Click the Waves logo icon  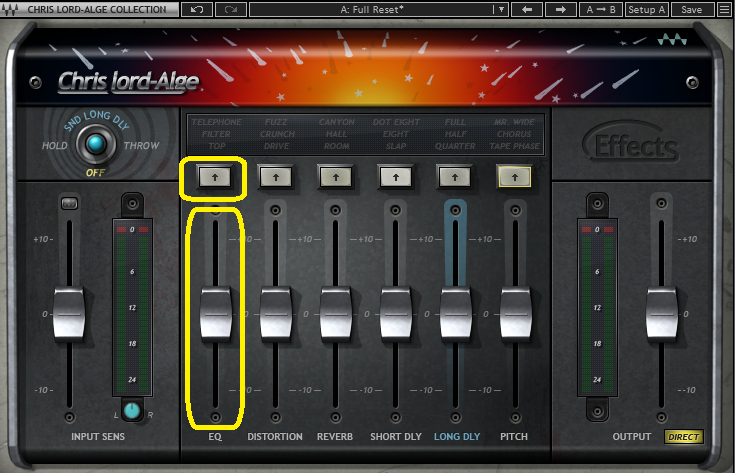tap(669, 42)
